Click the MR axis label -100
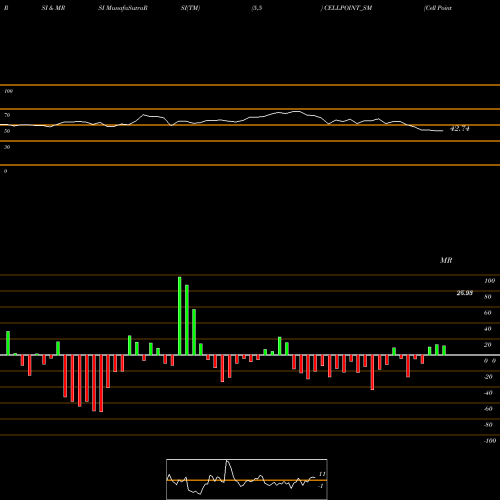Viewport: 500px width, 500px height. 490,441
